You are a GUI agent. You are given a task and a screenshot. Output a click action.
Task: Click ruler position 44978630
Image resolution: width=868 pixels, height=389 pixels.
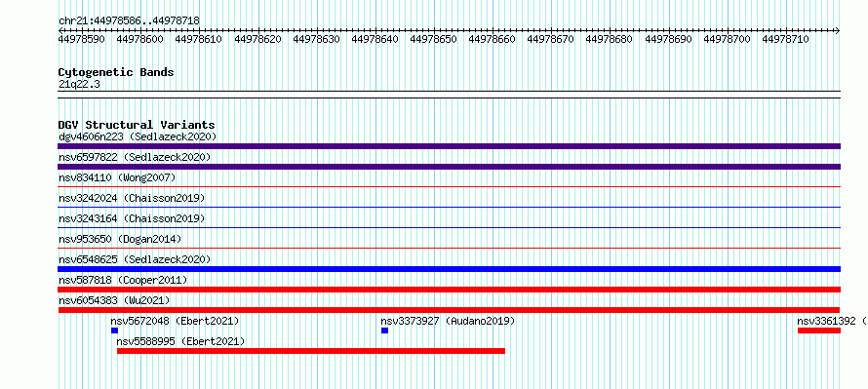(x=316, y=39)
